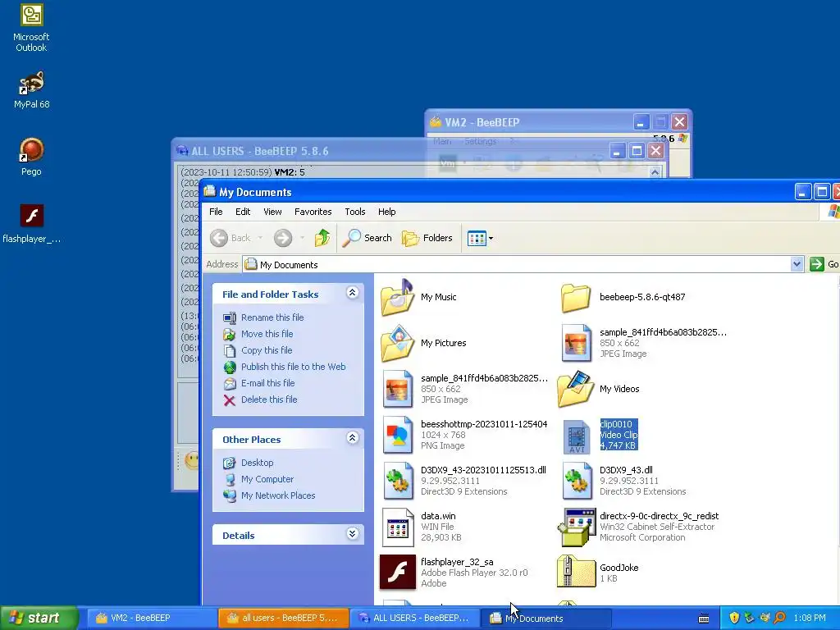
Task: Click Publish this file to the Web
Action: (293, 367)
